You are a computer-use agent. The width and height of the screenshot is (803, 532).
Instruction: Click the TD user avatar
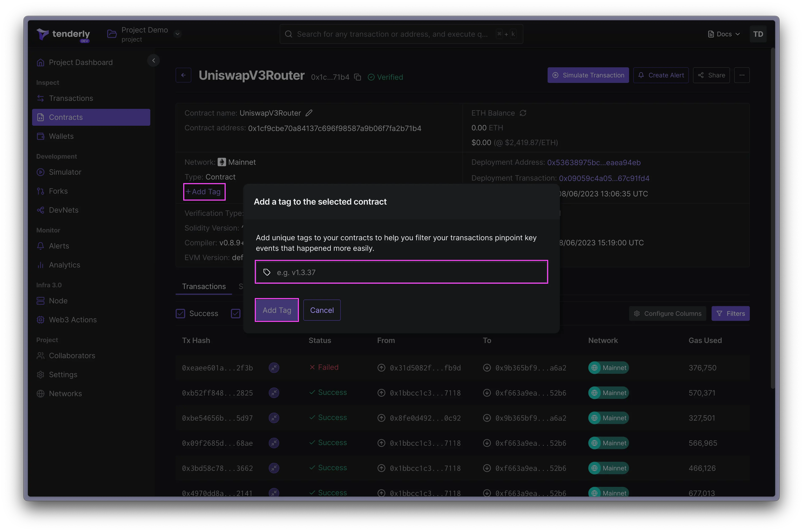click(x=758, y=34)
